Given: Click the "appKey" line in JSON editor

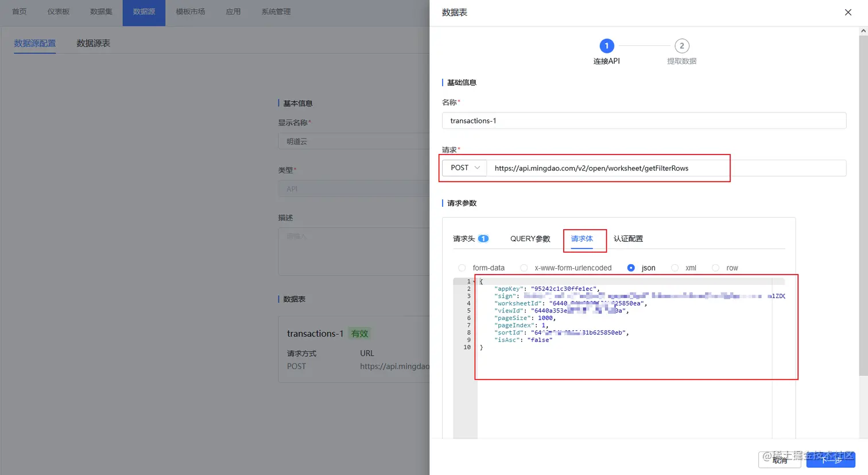Looking at the screenshot, I should [546, 289].
